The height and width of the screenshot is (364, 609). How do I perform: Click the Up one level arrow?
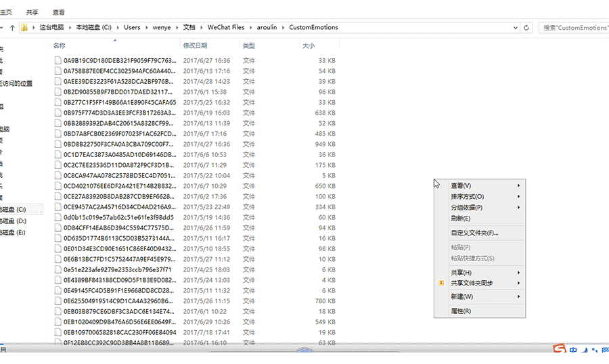[12, 28]
